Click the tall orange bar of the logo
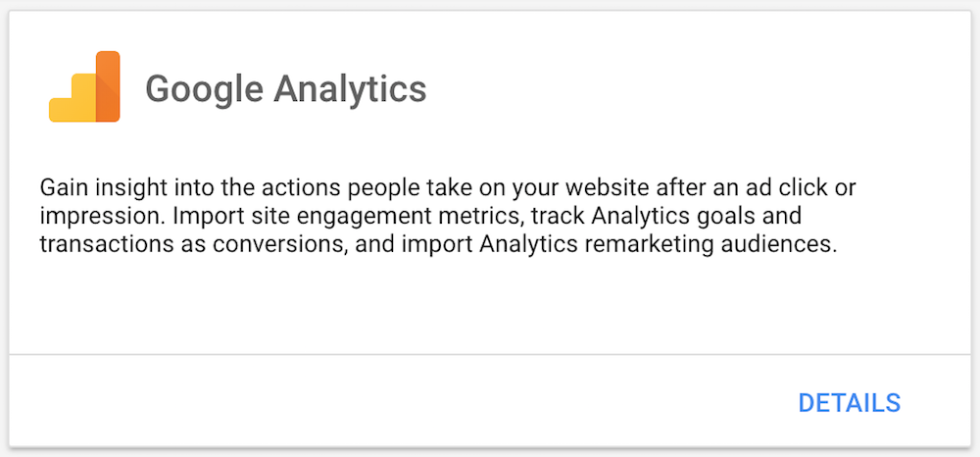The image size is (980, 457). 107,86
